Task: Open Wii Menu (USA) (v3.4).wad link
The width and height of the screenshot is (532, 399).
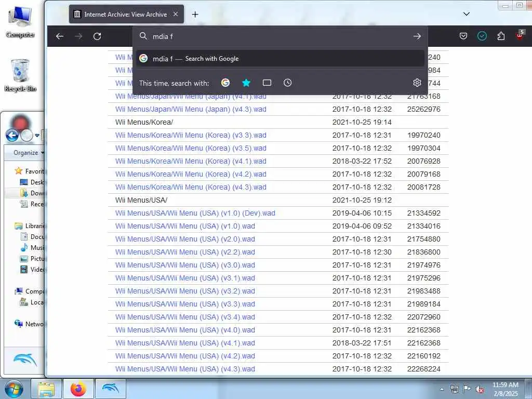Action: (185, 317)
